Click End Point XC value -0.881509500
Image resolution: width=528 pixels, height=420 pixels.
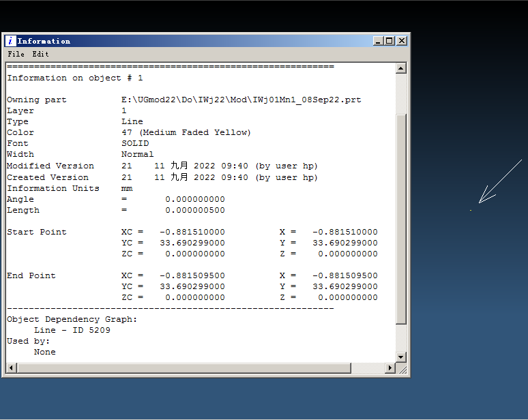tap(192, 275)
